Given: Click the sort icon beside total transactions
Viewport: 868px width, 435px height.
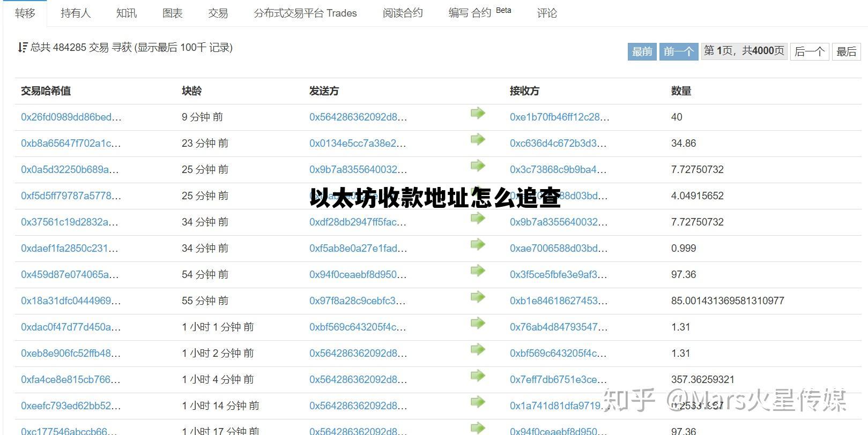Looking at the screenshot, I should (x=23, y=48).
